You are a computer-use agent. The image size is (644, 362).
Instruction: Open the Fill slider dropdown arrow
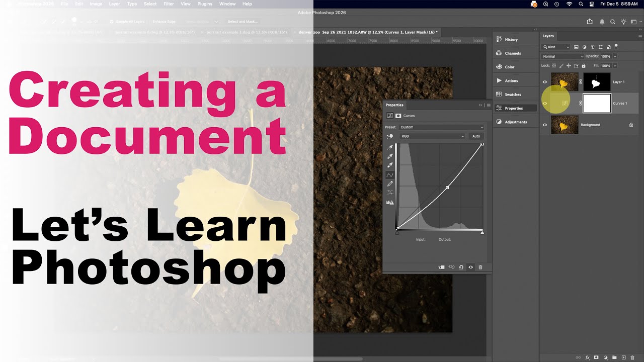pyautogui.click(x=615, y=65)
